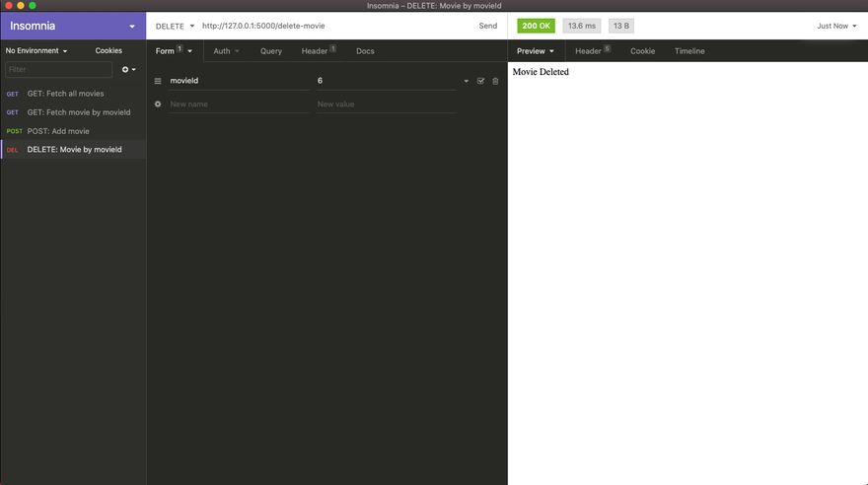Open the DELETE HTTP method dropdown
868x485 pixels.
[x=175, y=26]
